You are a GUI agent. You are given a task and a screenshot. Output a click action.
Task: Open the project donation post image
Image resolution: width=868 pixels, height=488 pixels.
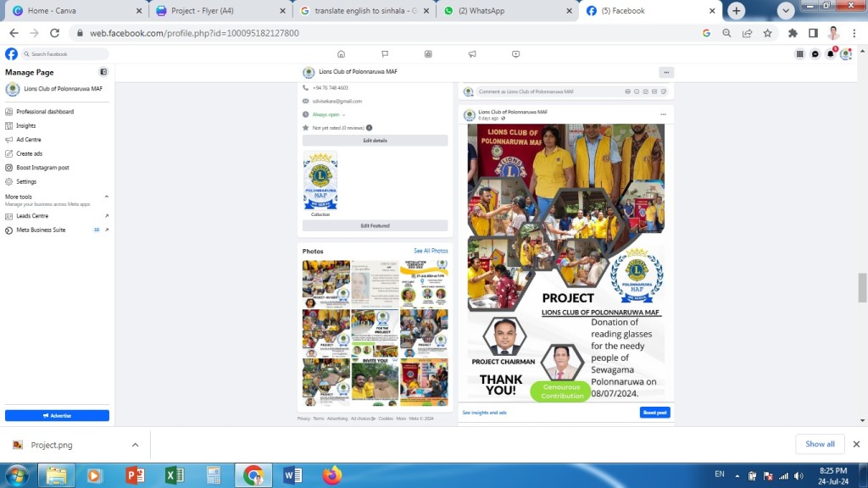pos(565,263)
